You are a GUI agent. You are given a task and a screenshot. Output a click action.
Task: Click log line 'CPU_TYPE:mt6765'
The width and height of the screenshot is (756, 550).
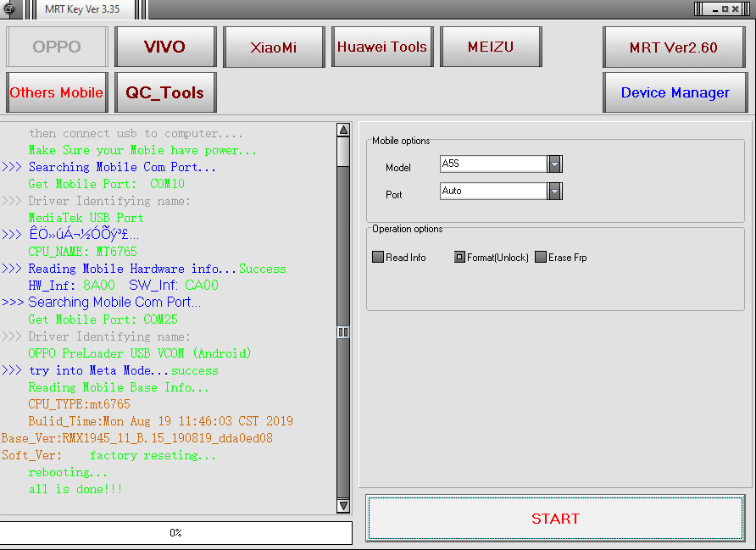pyautogui.click(x=79, y=404)
